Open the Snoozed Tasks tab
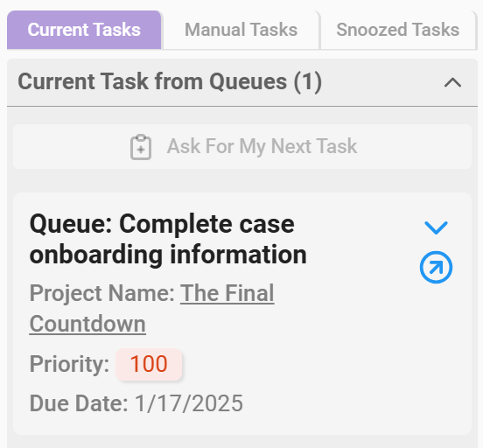The image size is (483, 448). 397,30
